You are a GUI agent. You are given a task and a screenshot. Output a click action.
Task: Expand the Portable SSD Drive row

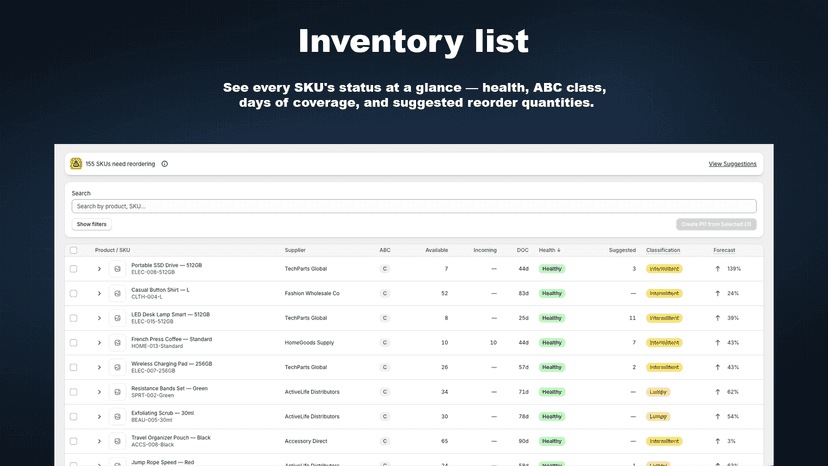pyautogui.click(x=99, y=269)
